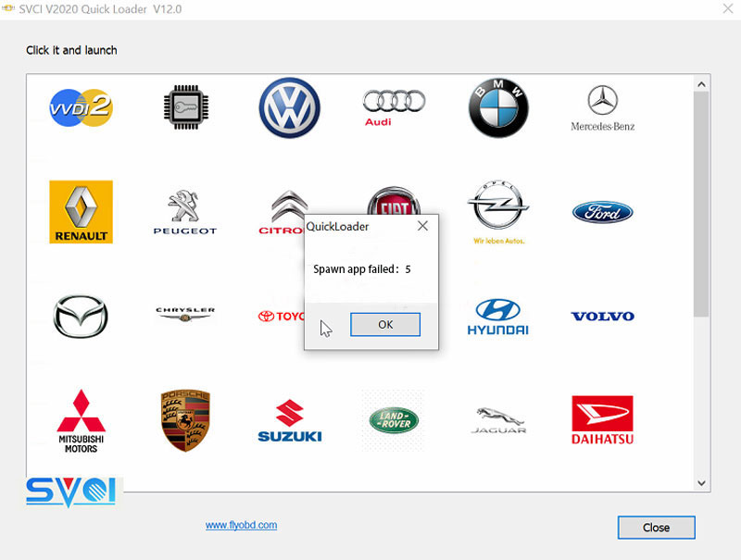Click OK in the QuickLoader dialog
The height and width of the screenshot is (560, 741).
click(x=385, y=324)
